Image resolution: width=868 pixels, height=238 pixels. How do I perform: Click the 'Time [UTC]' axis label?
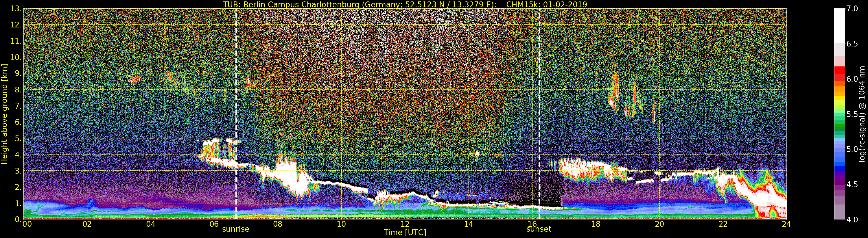point(405,232)
